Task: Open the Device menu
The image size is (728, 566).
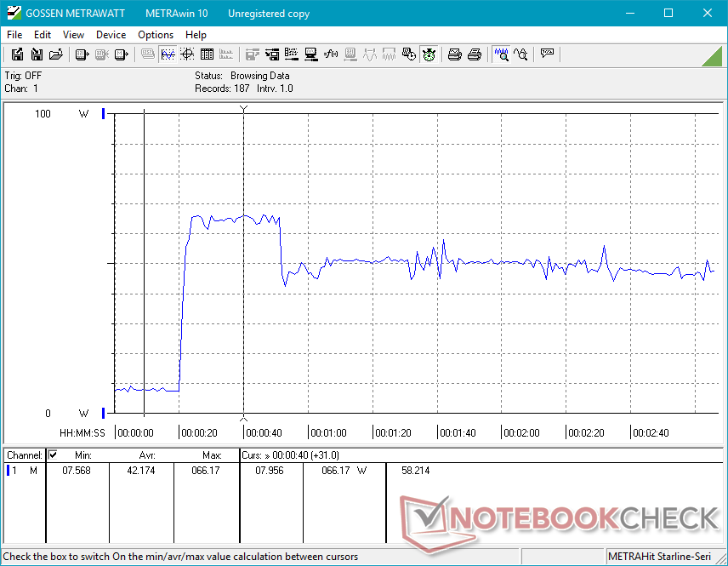Action: (x=111, y=35)
